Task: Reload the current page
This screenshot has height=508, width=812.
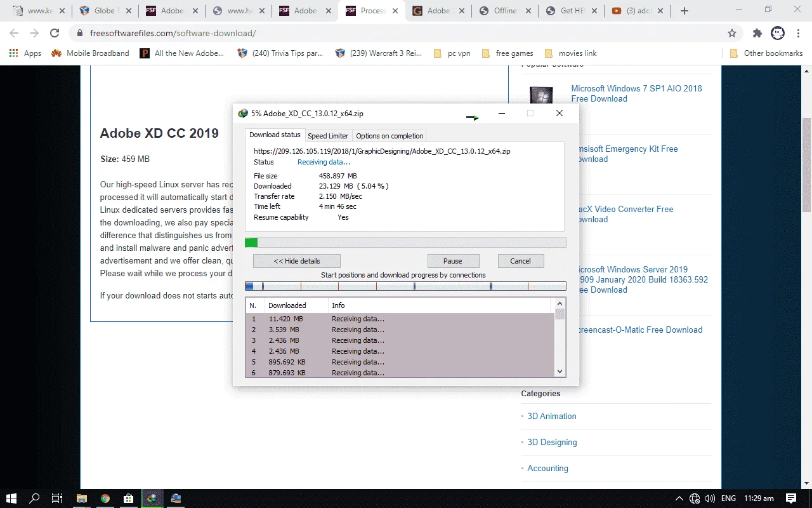Action: click(55, 33)
